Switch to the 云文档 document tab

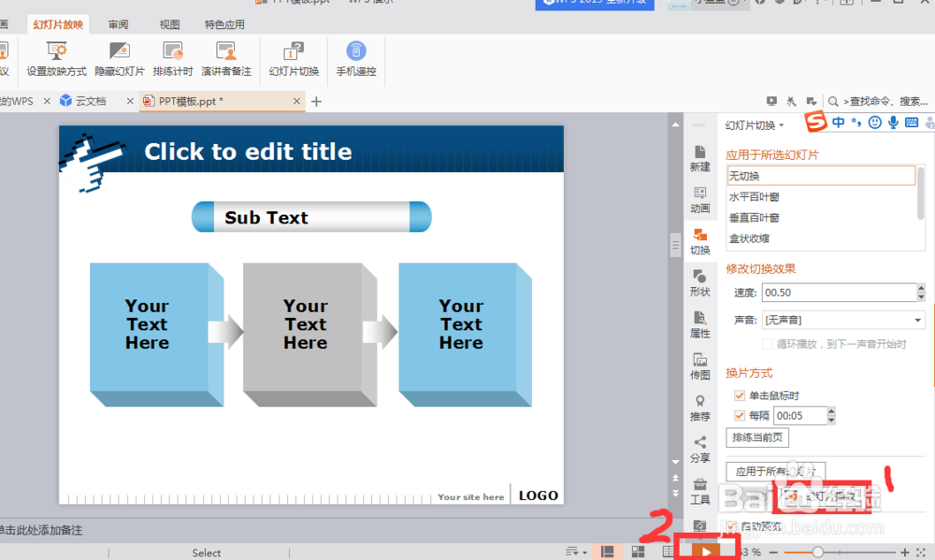tap(91, 101)
